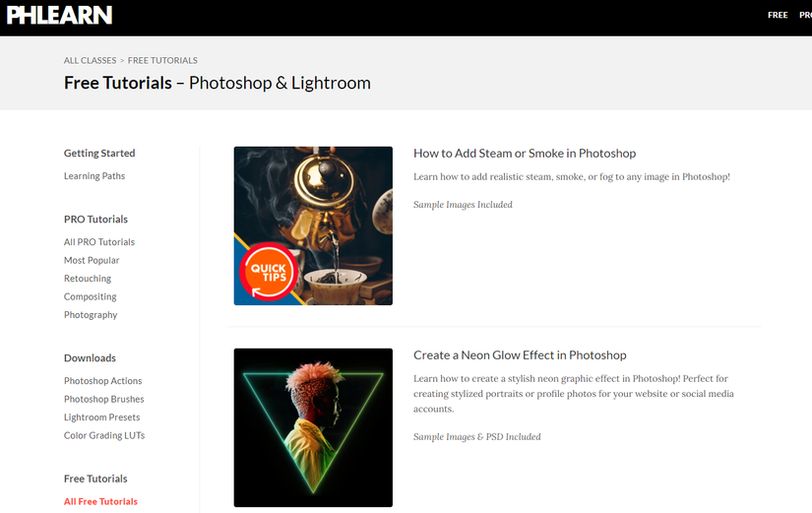Open Lightroom Presets downloads
The height and width of the screenshot is (513, 812).
pyautogui.click(x=102, y=417)
